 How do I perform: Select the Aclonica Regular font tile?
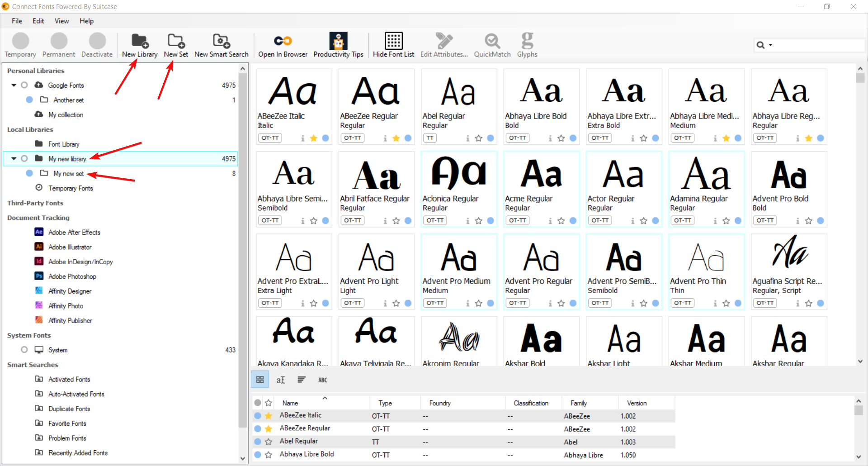click(459, 189)
